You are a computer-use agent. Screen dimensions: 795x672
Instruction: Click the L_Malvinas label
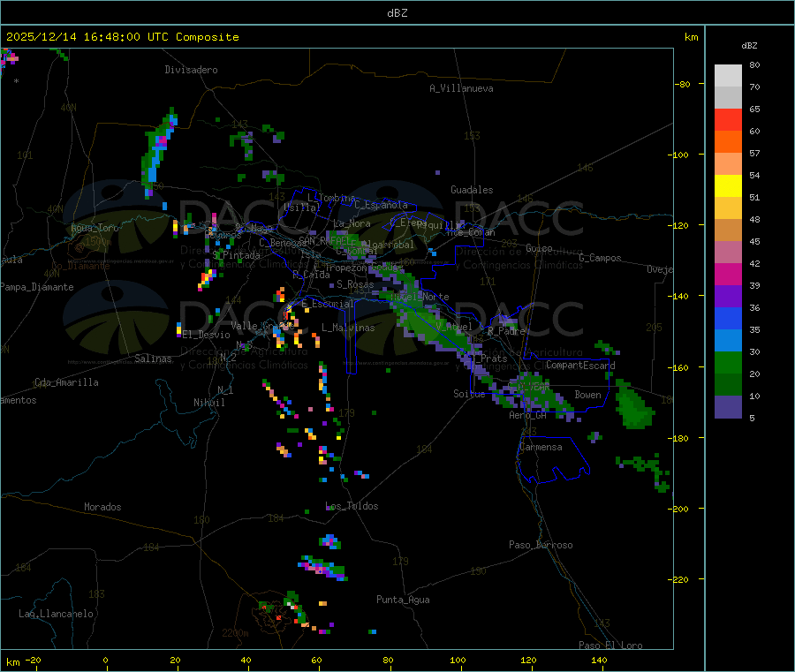(348, 328)
